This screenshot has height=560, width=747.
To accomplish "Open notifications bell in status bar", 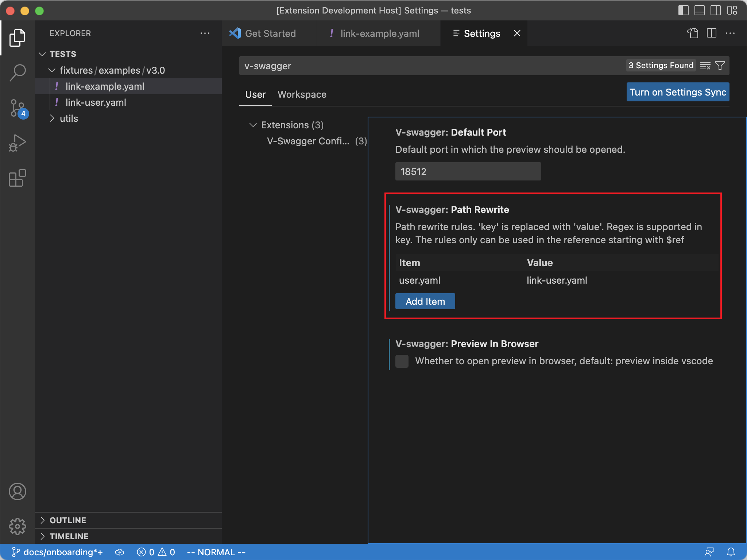I will 731,552.
